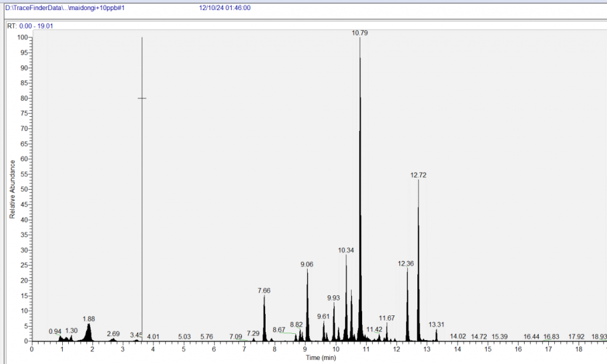
Task: Select the peak at 7.66 minutes
Action: click(x=264, y=290)
